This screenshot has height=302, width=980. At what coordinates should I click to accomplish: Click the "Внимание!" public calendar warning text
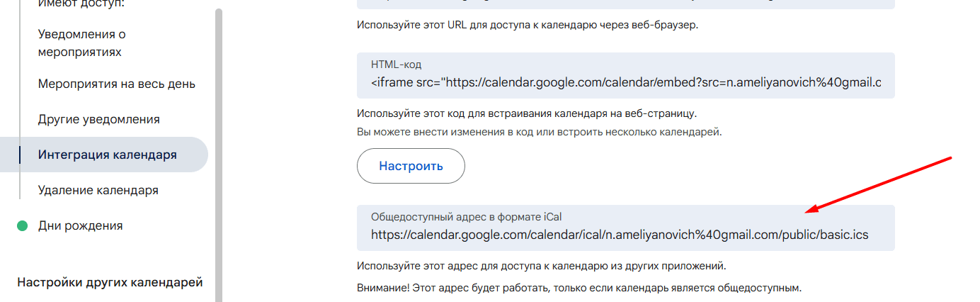(581, 289)
